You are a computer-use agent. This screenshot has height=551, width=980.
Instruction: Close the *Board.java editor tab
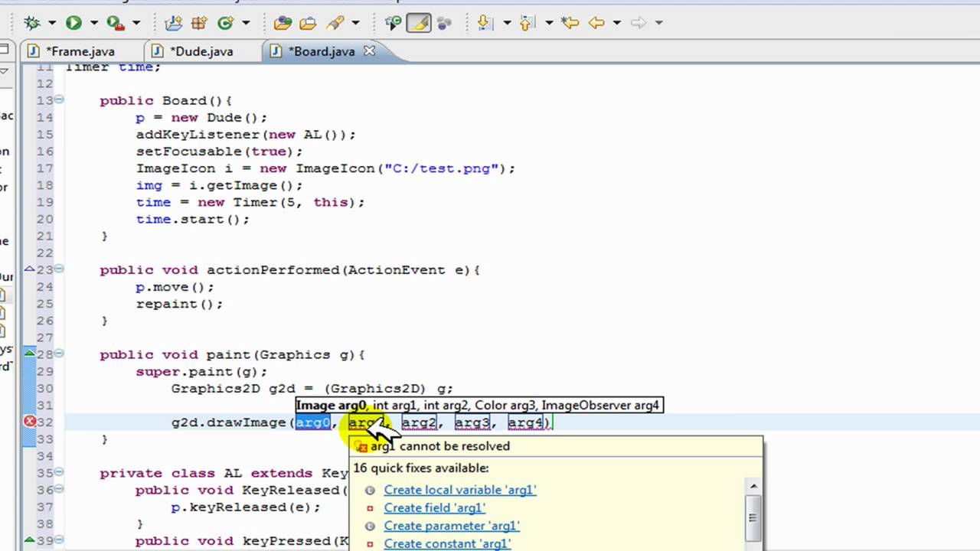369,51
